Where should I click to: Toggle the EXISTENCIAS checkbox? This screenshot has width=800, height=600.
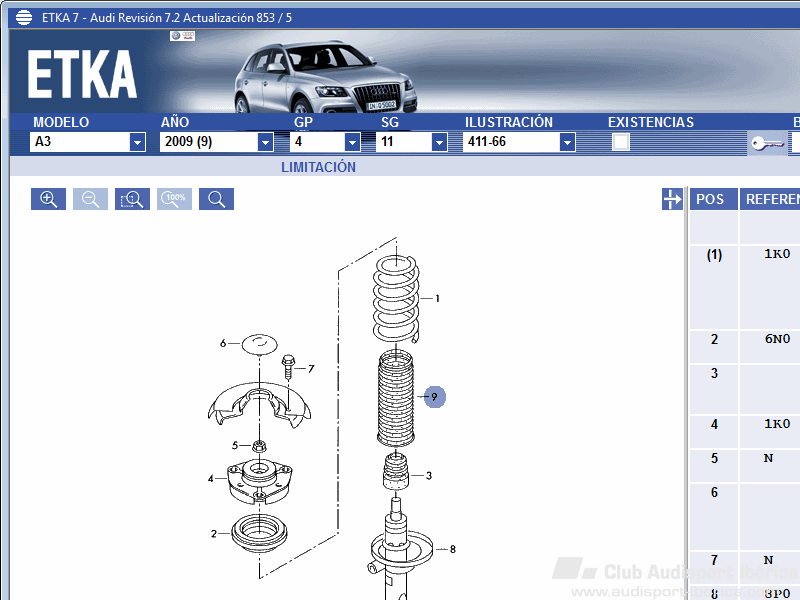[x=620, y=142]
